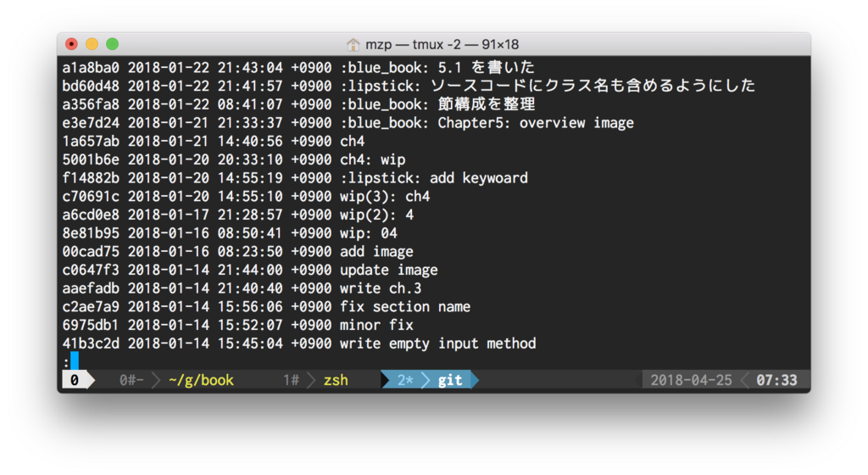868x475 pixels.
Task: Click tmux session number 0 indicator
Action: [75, 380]
